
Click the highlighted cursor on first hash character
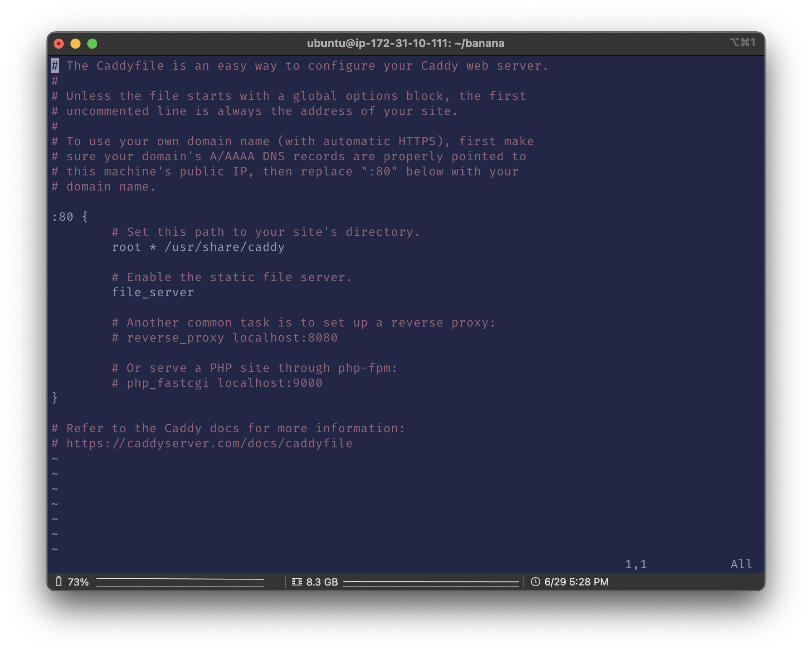(55, 66)
